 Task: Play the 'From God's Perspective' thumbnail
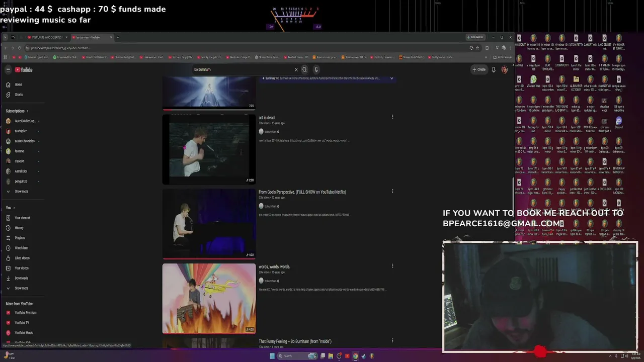point(209,224)
